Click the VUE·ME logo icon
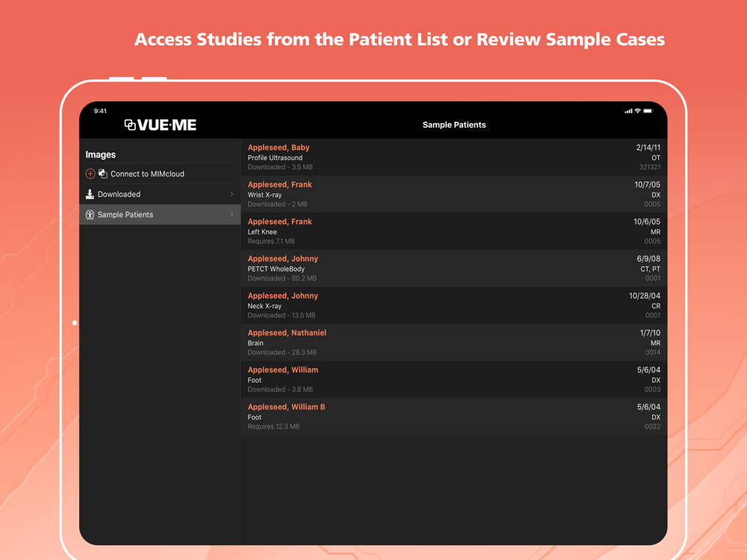This screenshot has height=560, width=747. point(129,125)
